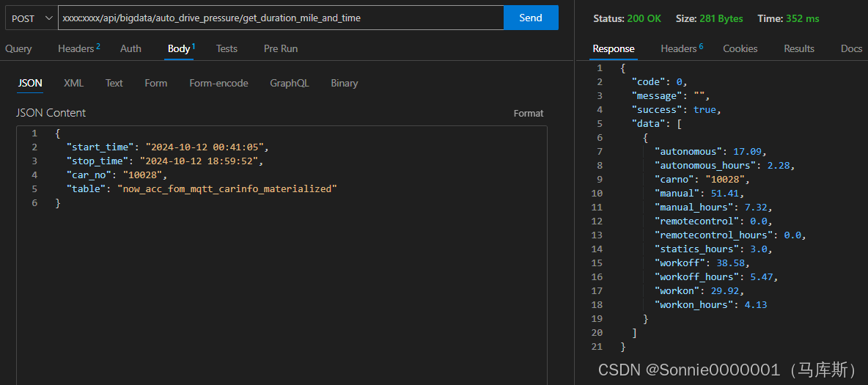Switch to the Pre Run tab
Screen dimensions: 868x385
(280, 49)
